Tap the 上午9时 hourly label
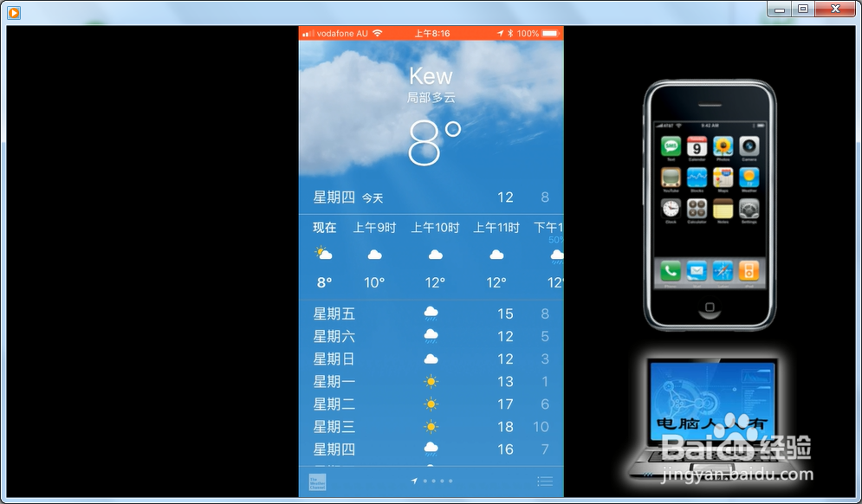The image size is (862, 504). click(x=374, y=228)
